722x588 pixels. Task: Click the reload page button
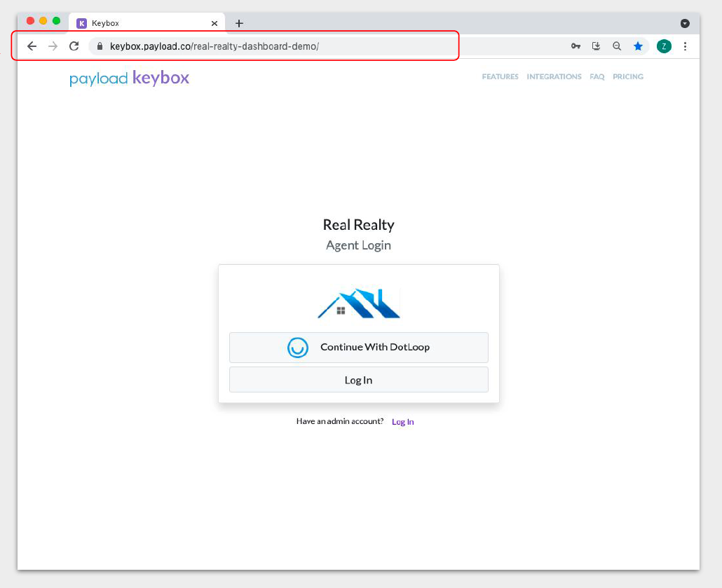[x=74, y=46]
